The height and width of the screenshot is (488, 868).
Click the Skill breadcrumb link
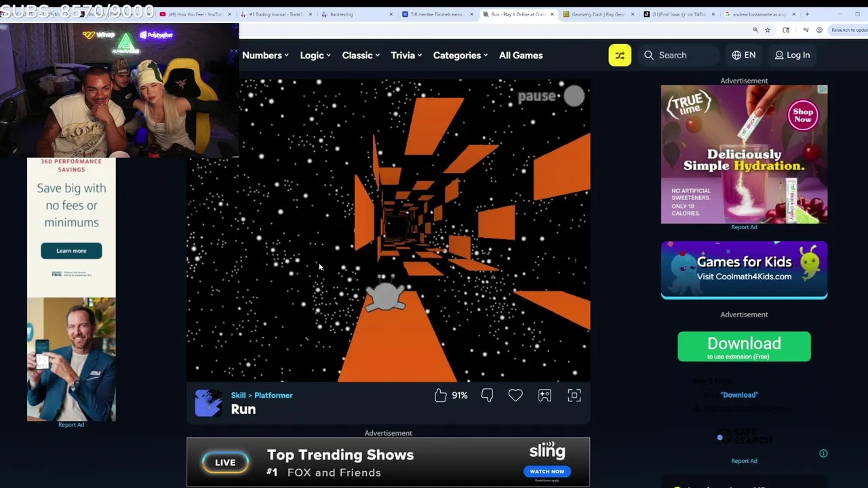[238, 395]
